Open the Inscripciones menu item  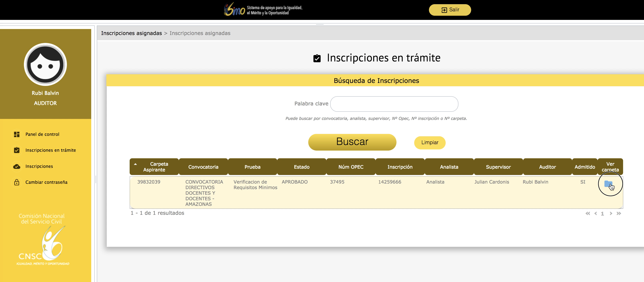tap(39, 166)
